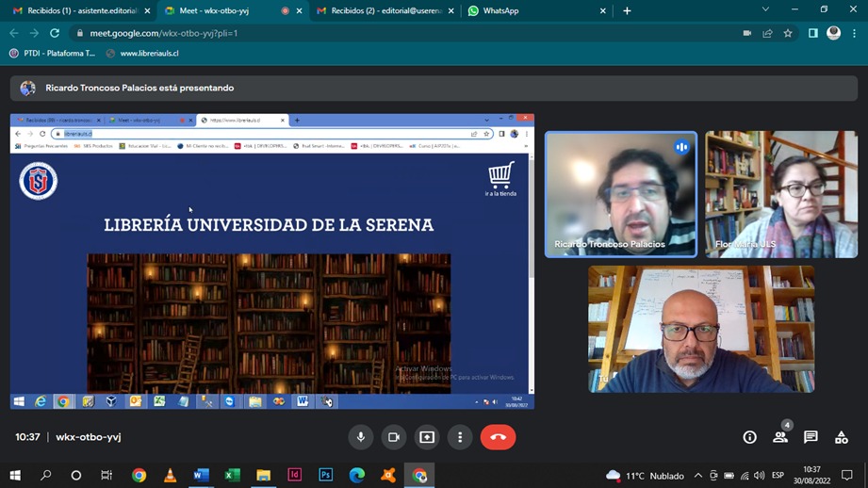The width and height of the screenshot is (868, 488).
Task: Switch to Recibidos (2) Gmail tab
Action: [x=385, y=11]
